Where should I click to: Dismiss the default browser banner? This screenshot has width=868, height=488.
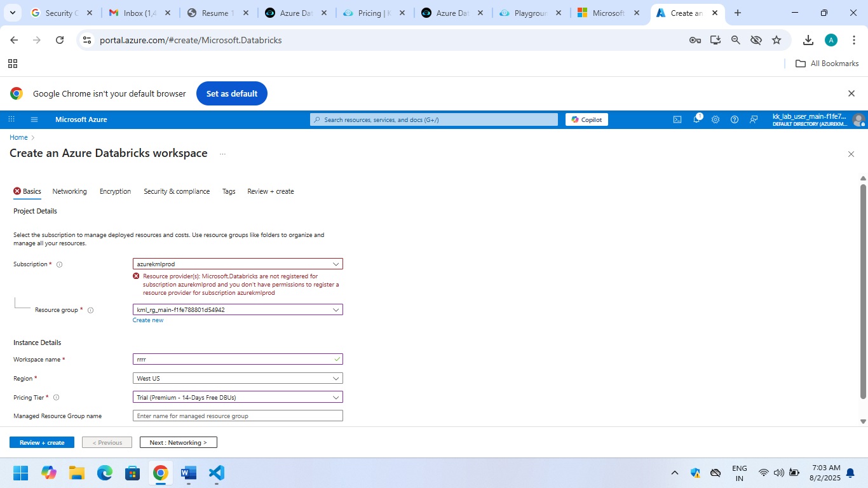click(x=851, y=93)
